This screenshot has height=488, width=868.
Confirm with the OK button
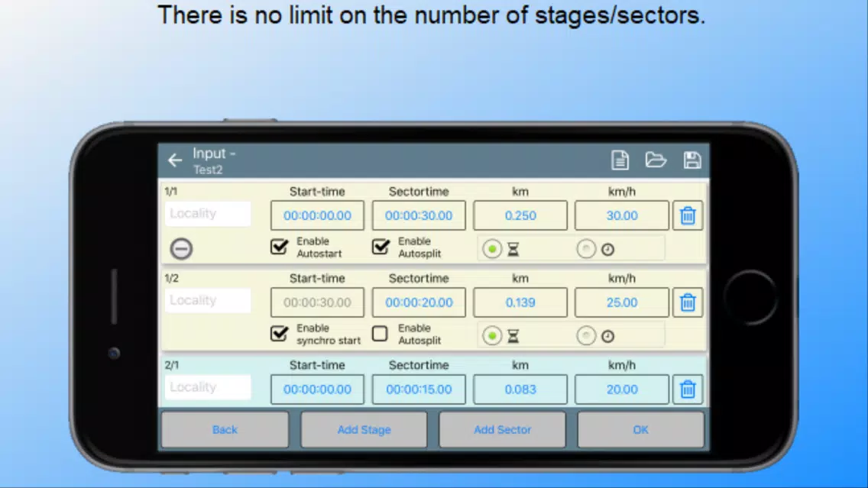[640, 430]
